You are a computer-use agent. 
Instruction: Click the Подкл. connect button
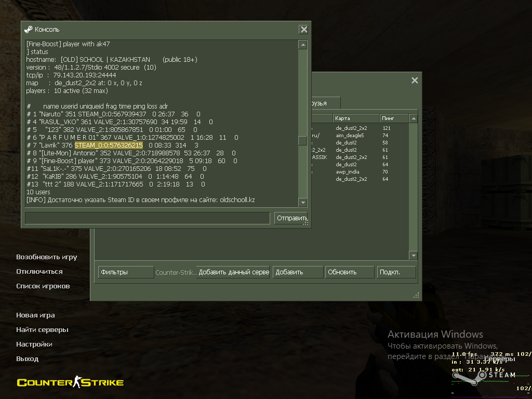tap(396, 272)
